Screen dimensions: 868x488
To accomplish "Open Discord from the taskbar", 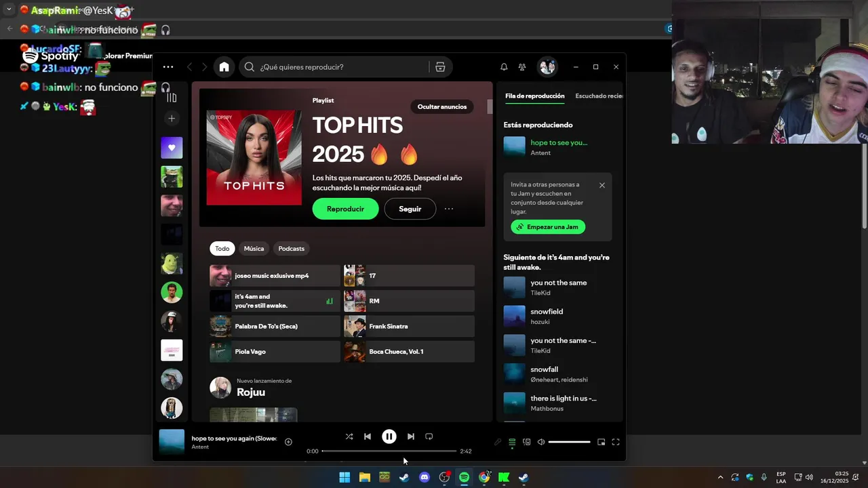I will [x=425, y=477].
